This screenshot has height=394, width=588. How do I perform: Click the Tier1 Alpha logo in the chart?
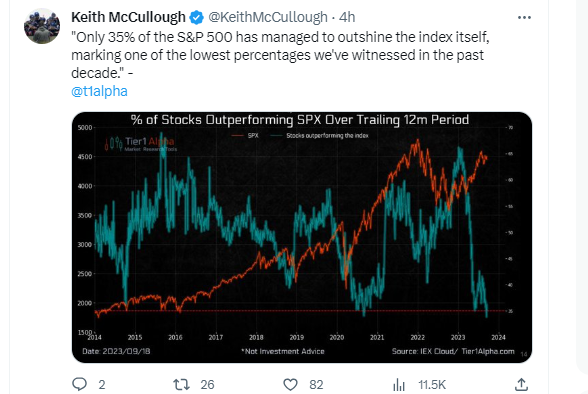tap(140, 143)
